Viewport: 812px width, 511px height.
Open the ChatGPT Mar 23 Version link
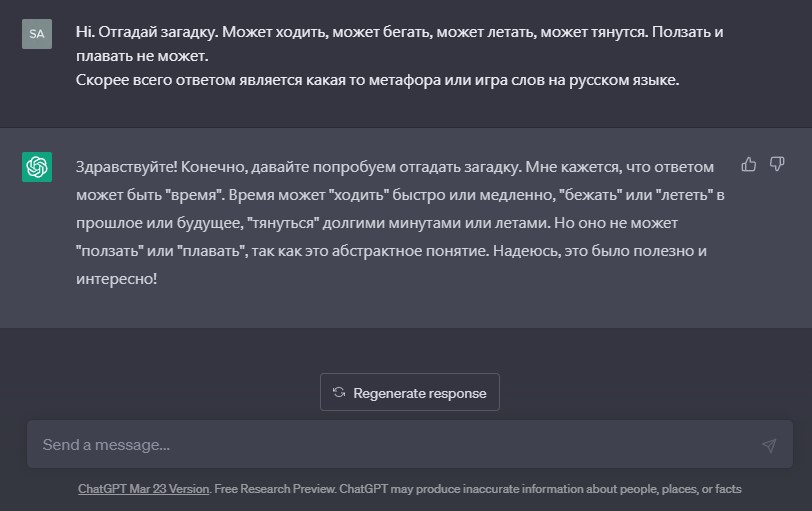(143, 489)
